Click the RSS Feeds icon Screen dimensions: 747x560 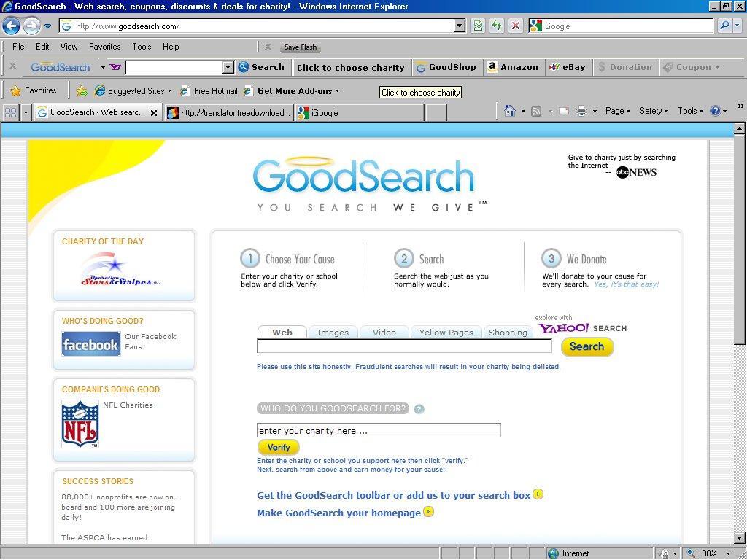click(x=536, y=112)
